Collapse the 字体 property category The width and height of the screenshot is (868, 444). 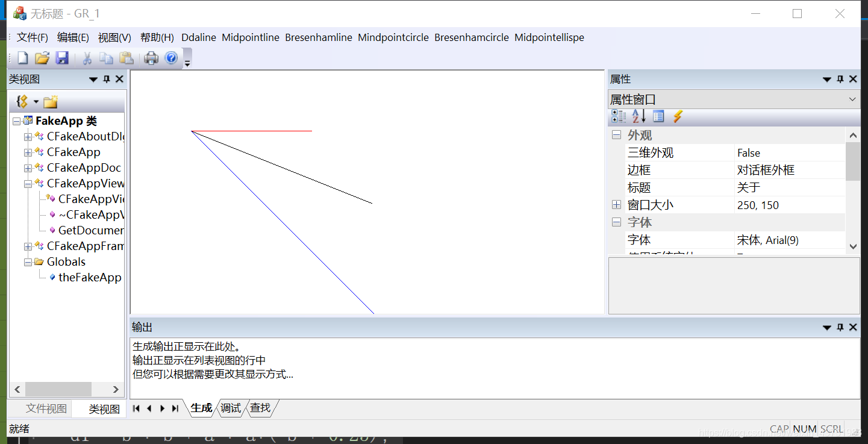(x=616, y=222)
